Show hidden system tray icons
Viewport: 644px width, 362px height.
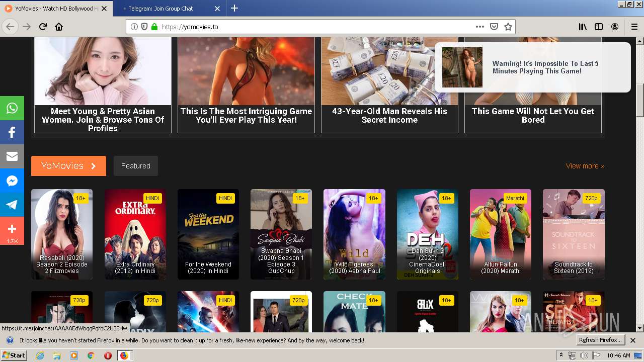click(561, 355)
